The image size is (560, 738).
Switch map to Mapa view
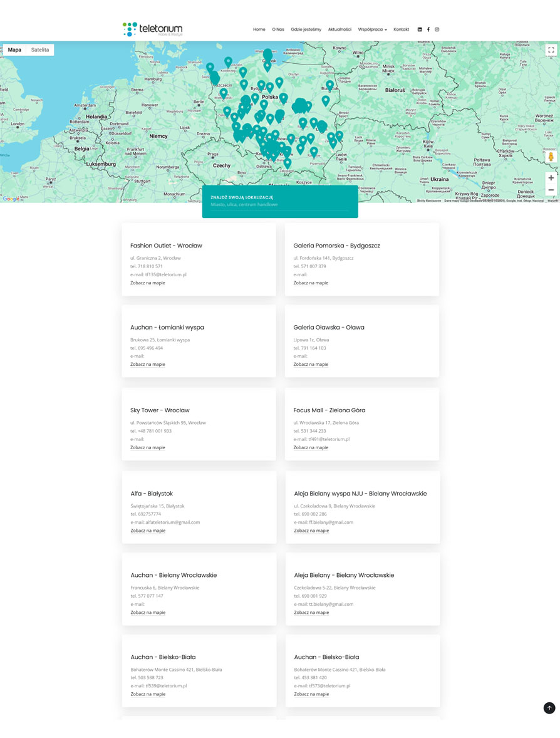(x=14, y=50)
